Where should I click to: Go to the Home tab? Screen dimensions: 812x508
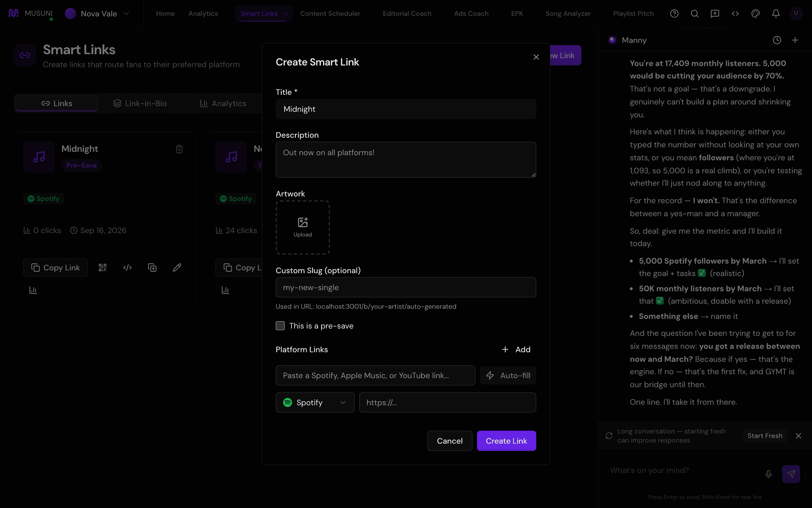pyautogui.click(x=165, y=14)
